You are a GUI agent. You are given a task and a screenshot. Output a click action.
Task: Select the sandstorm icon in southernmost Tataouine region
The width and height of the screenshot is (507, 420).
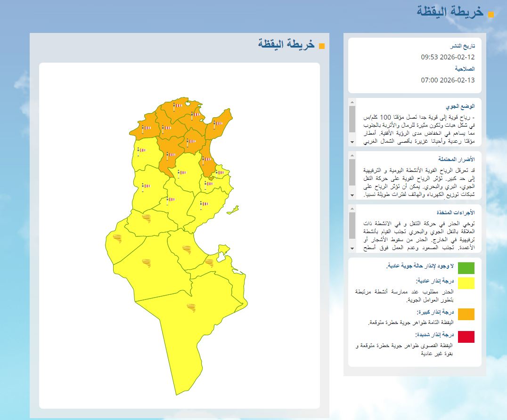click(x=192, y=308)
